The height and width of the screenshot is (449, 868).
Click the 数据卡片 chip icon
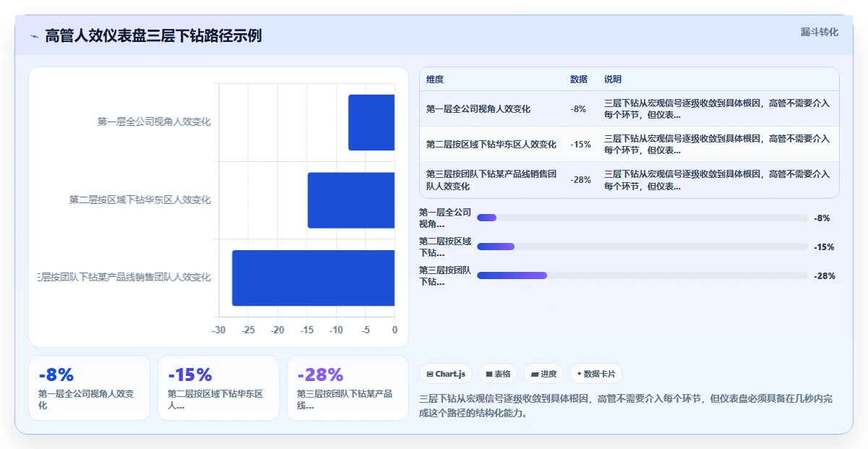580,374
